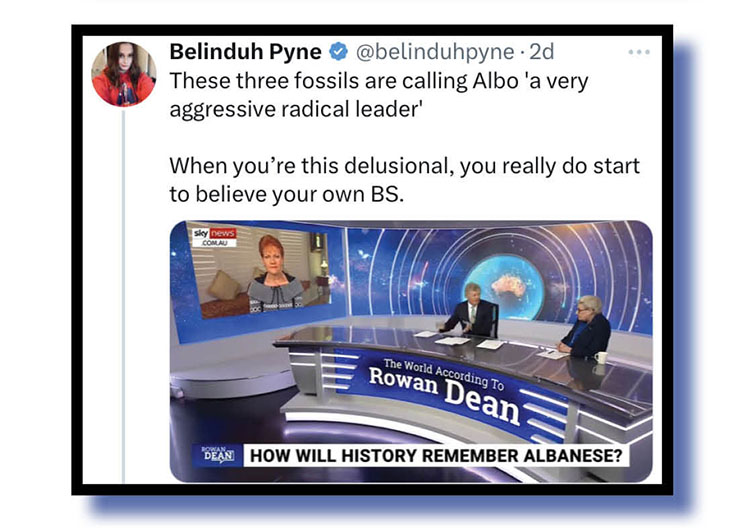Click the thread line below the avatar
The height and width of the screenshot is (528, 737).
pyautogui.click(x=124, y=297)
